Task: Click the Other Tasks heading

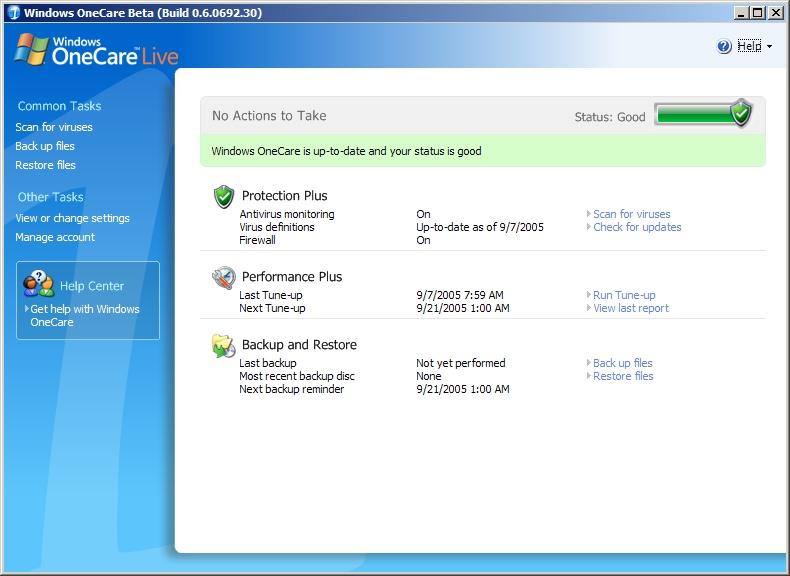Action: 50,197
